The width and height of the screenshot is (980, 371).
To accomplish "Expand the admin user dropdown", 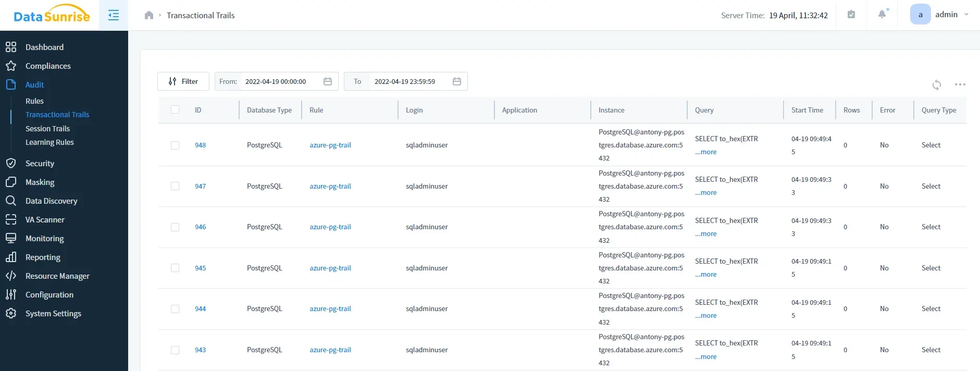I will [966, 15].
